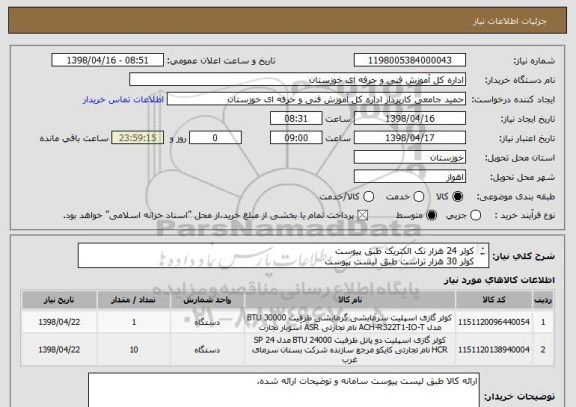Click row 1 unit دستگاه cell
576x407 pixels.
[x=207, y=322]
